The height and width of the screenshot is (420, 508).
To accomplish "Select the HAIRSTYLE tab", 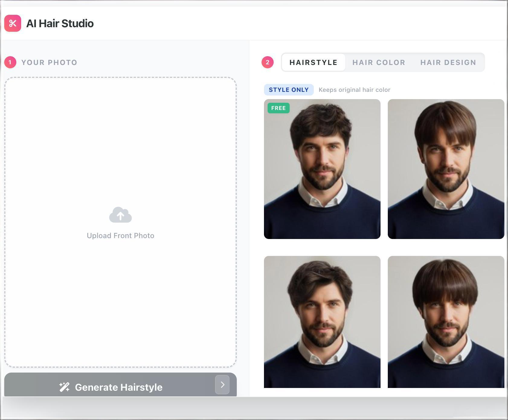I will [313, 62].
